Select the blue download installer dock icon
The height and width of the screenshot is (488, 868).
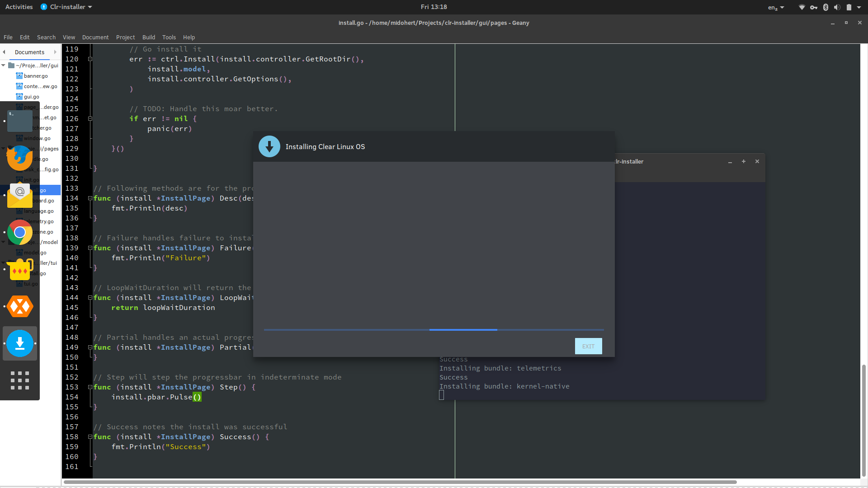(19, 343)
